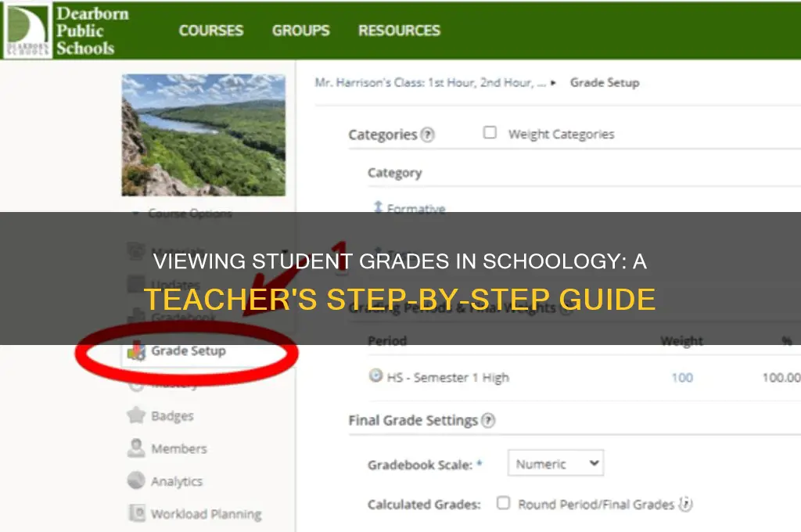This screenshot has height=532, width=801.
Task: Click the Badges star icon
Action: pos(136,415)
